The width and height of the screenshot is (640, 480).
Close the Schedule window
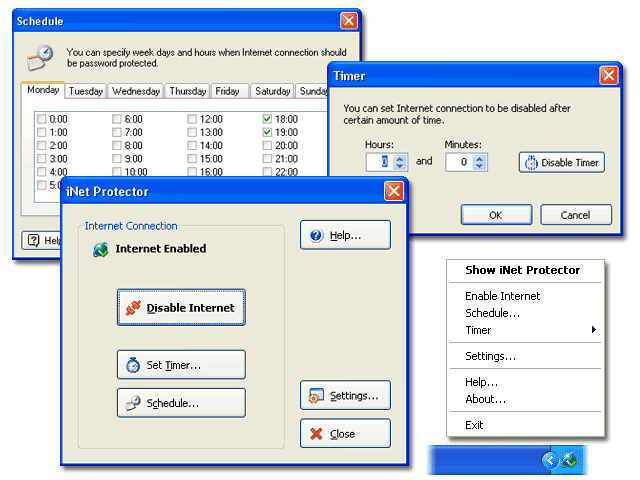pos(349,21)
